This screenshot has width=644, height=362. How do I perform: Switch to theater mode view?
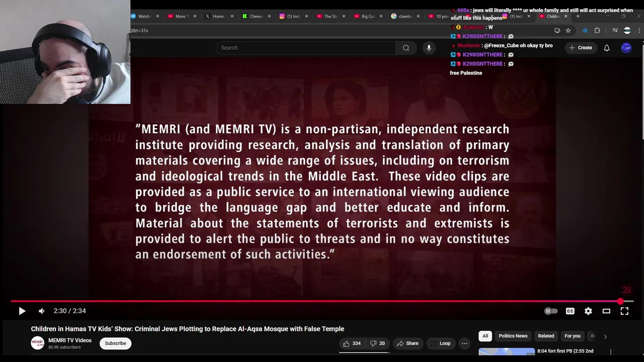606,311
